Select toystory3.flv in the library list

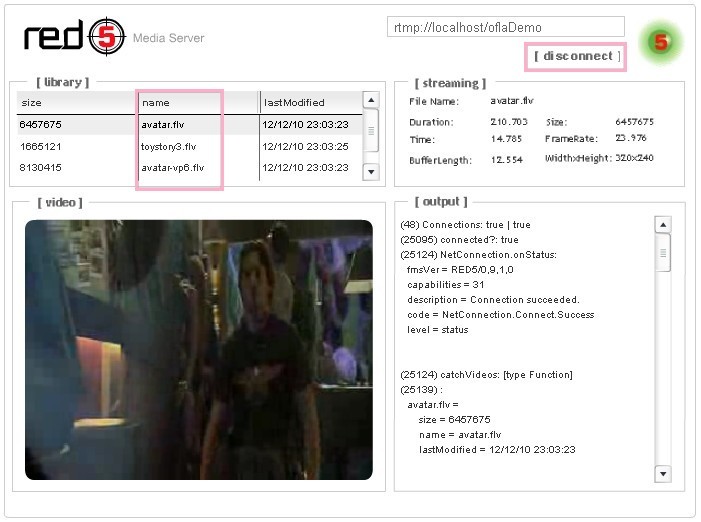pyautogui.click(x=169, y=147)
